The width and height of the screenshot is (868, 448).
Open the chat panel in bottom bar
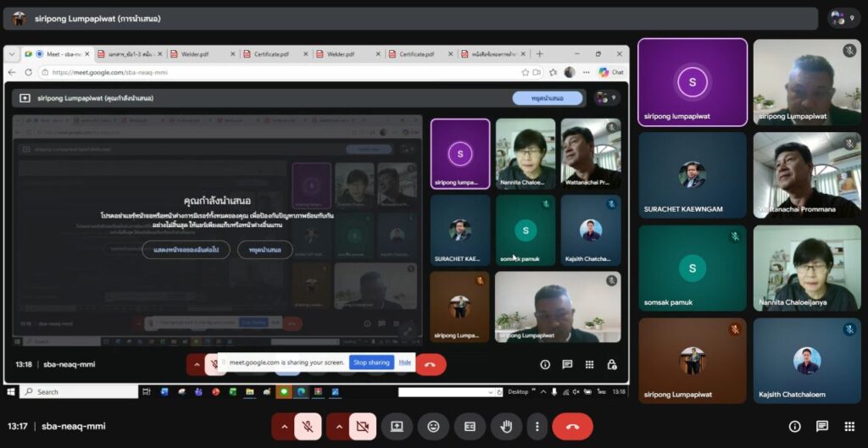[x=821, y=427]
